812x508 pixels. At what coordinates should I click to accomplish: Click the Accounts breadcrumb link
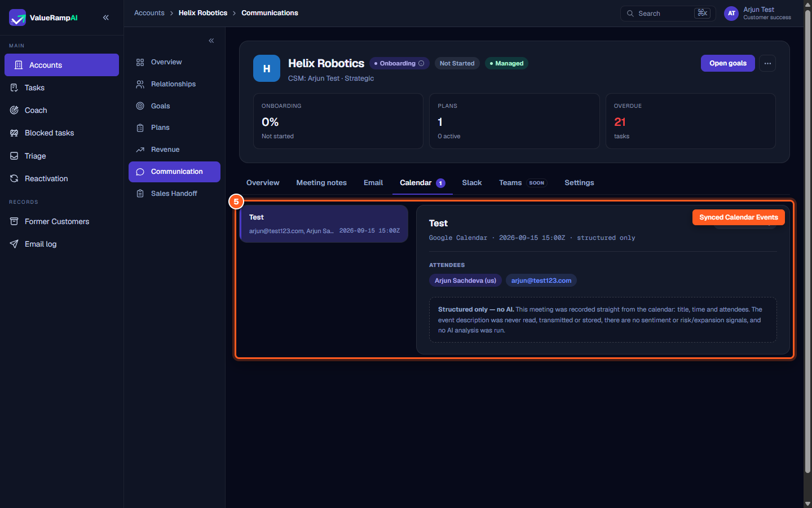coord(149,13)
